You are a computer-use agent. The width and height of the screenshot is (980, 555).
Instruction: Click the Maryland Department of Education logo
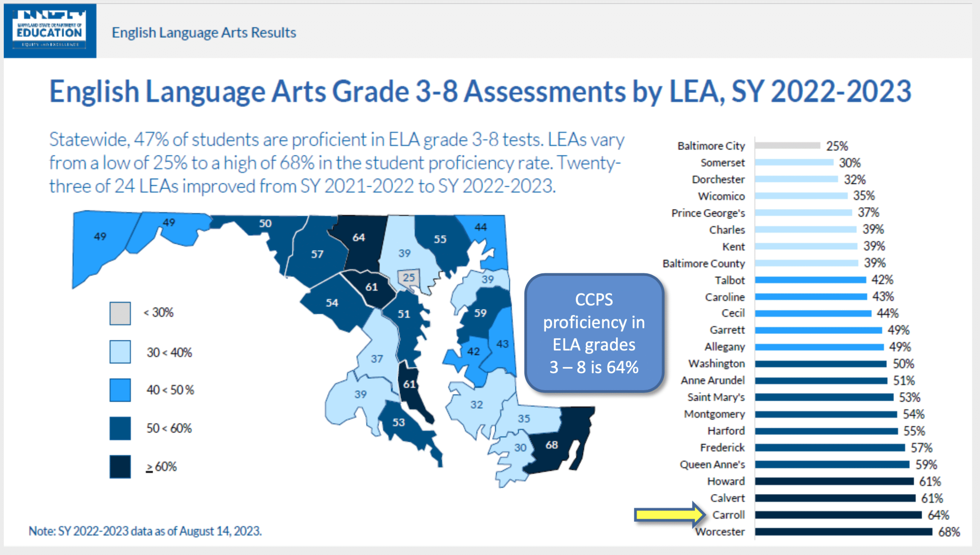click(50, 31)
